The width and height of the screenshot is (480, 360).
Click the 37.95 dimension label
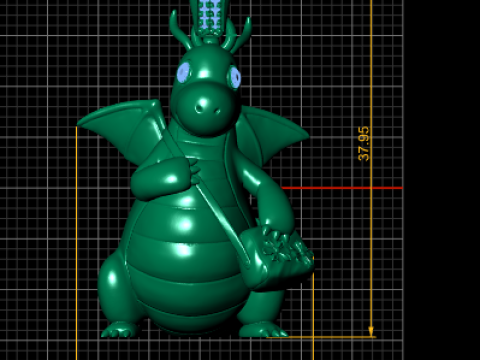point(364,144)
